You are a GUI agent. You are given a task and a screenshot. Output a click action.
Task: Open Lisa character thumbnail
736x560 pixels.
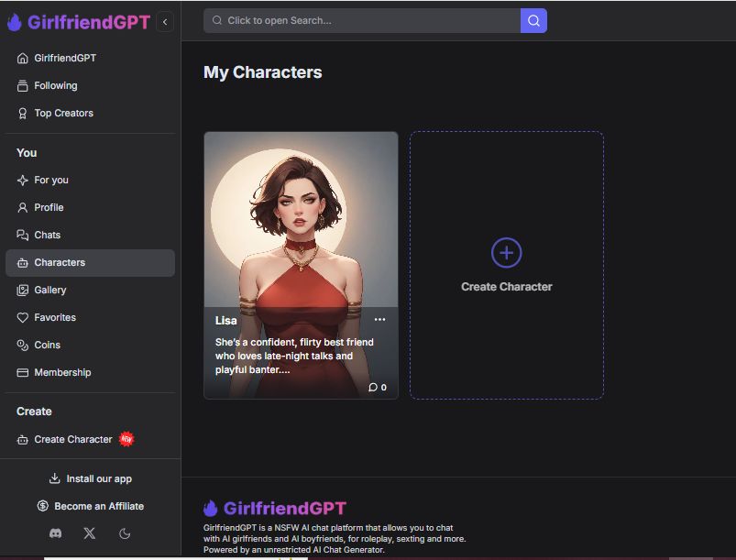coord(301,220)
